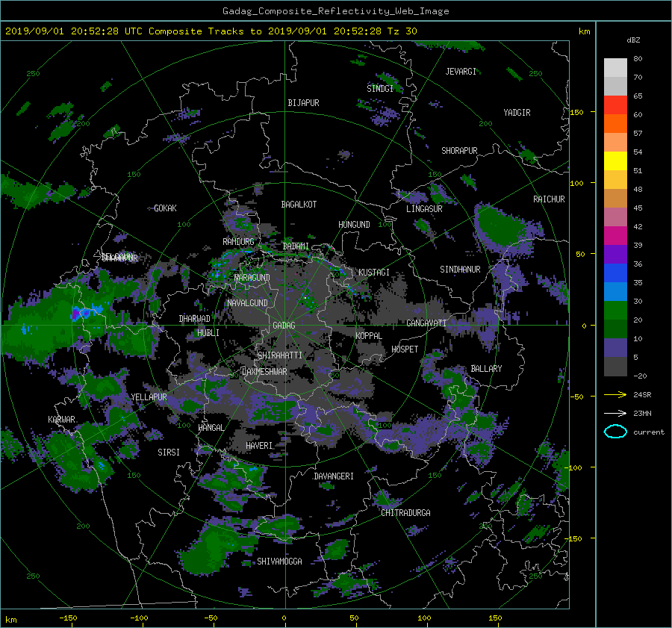This screenshot has width=672, height=628.
Task: Click the SINDHANUR city label
Action: (x=460, y=270)
